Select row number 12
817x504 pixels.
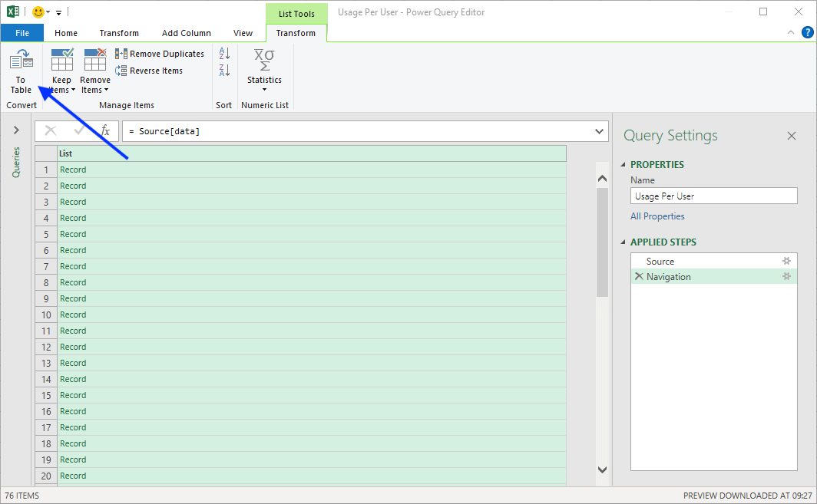[x=46, y=347]
